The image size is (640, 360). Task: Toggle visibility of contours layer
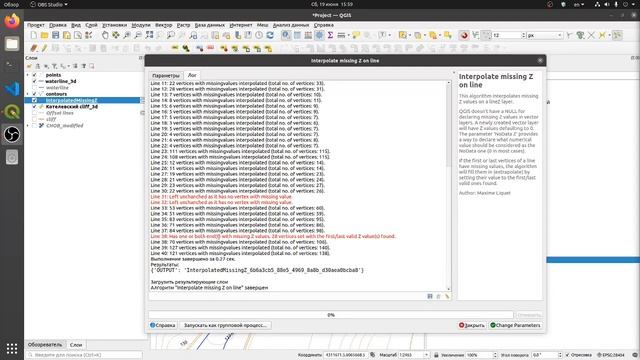tap(34, 94)
